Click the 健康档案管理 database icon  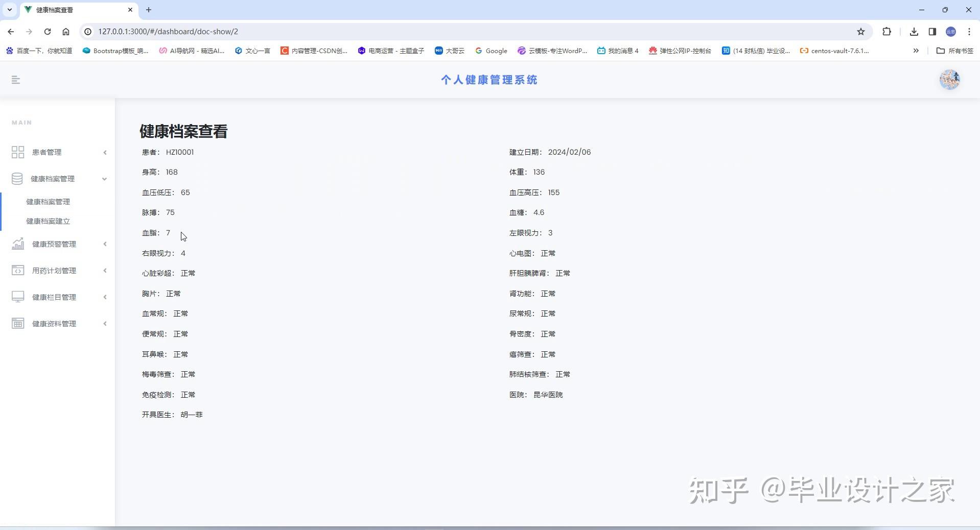click(17, 179)
